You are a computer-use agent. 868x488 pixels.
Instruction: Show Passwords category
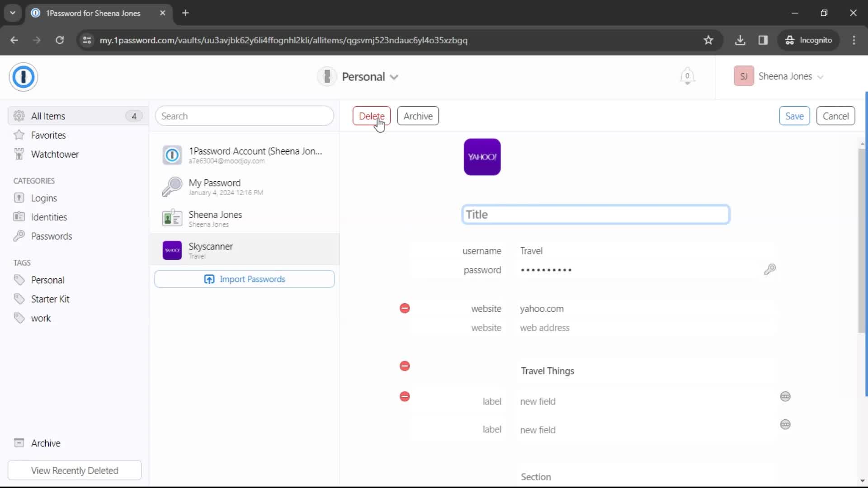51,236
